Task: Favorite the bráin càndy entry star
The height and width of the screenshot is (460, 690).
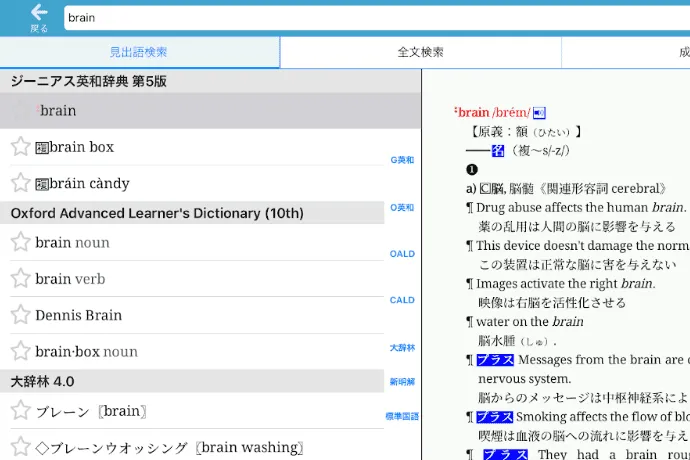Action: 21,183
